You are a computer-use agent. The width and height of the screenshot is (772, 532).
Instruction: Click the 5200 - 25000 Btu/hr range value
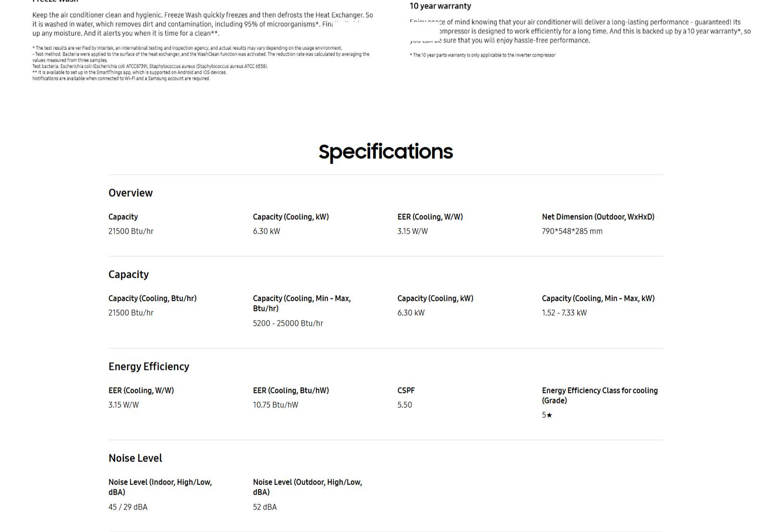tap(288, 323)
